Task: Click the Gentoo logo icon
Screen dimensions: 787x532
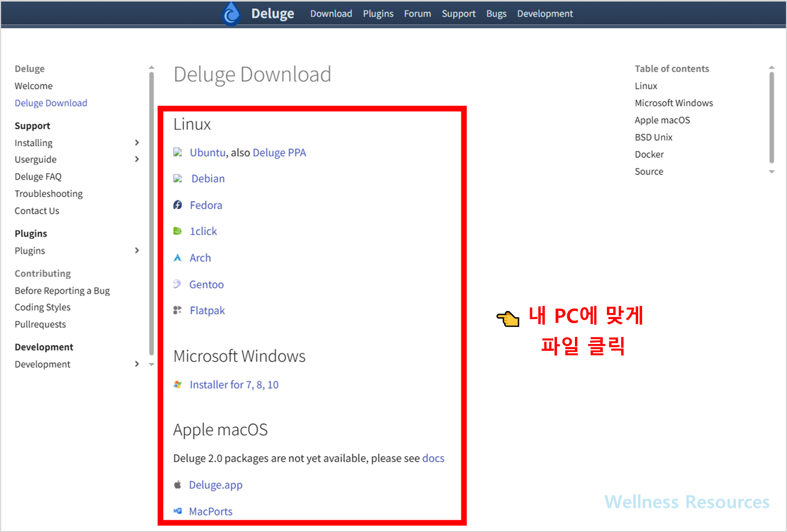Action: click(177, 284)
